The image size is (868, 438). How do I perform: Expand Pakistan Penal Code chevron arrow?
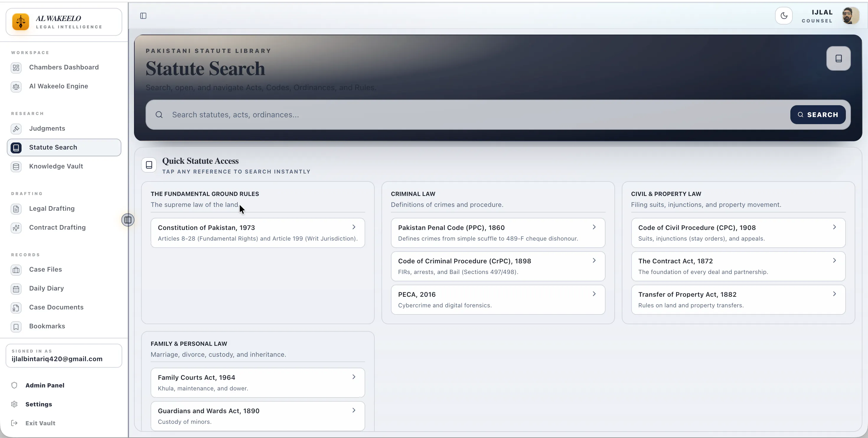pos(594,227)
